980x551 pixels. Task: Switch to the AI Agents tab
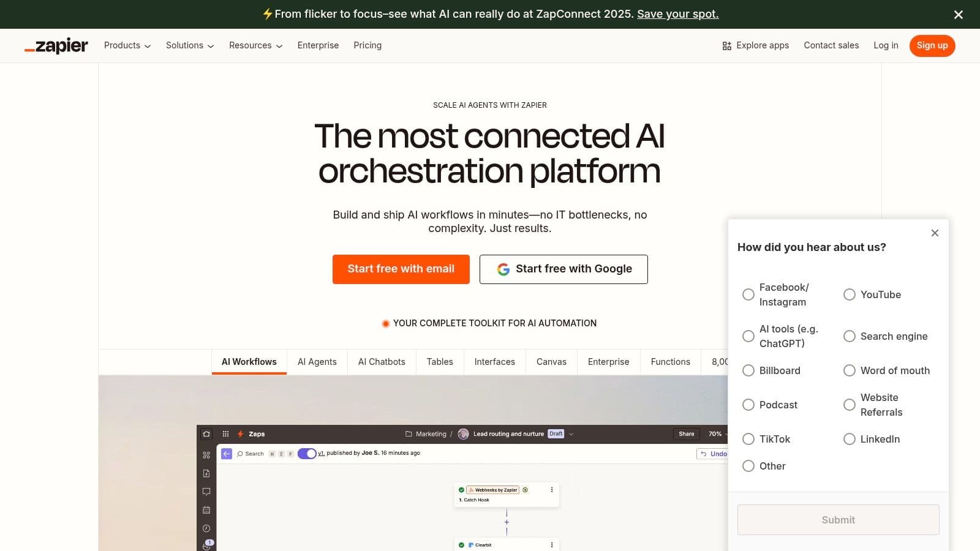pyautogui.click(x=317, y=362)
